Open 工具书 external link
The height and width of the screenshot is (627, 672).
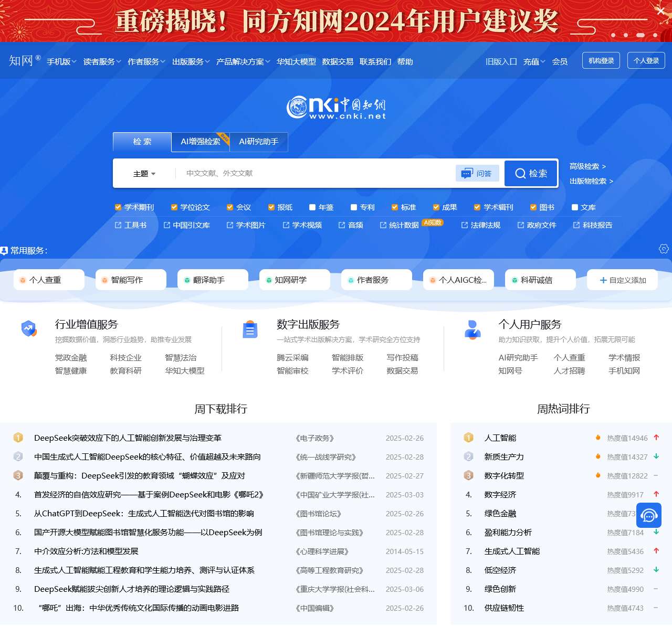click(x=131, y=225)
